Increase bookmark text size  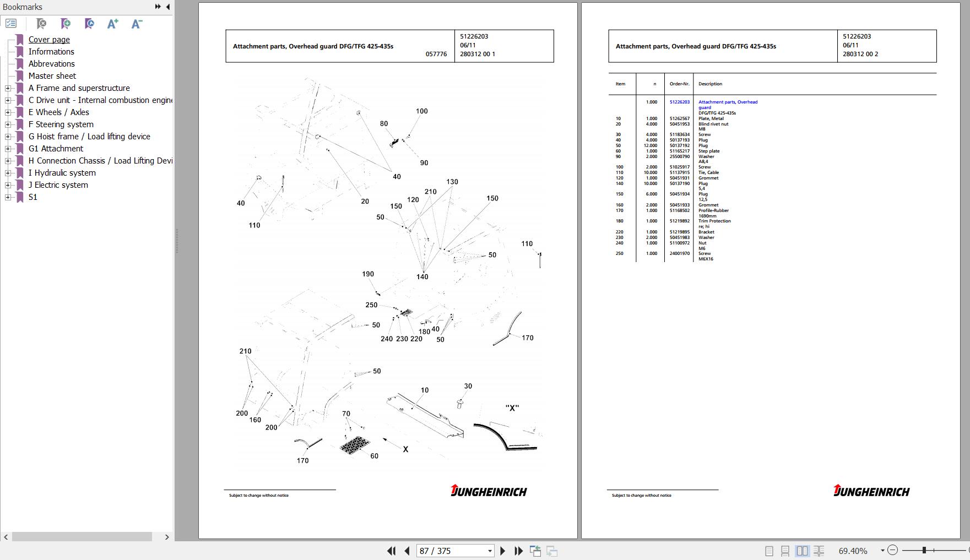113,23
